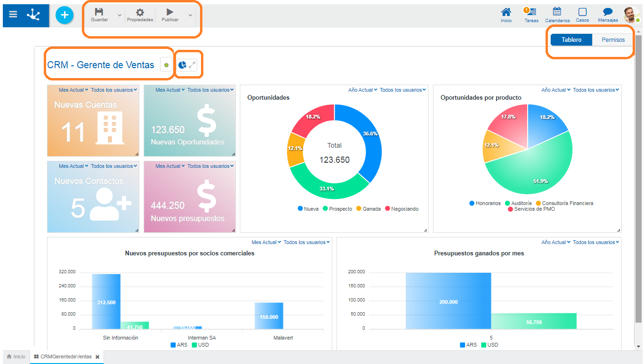Click the expand arrows icon

(192, 64)
